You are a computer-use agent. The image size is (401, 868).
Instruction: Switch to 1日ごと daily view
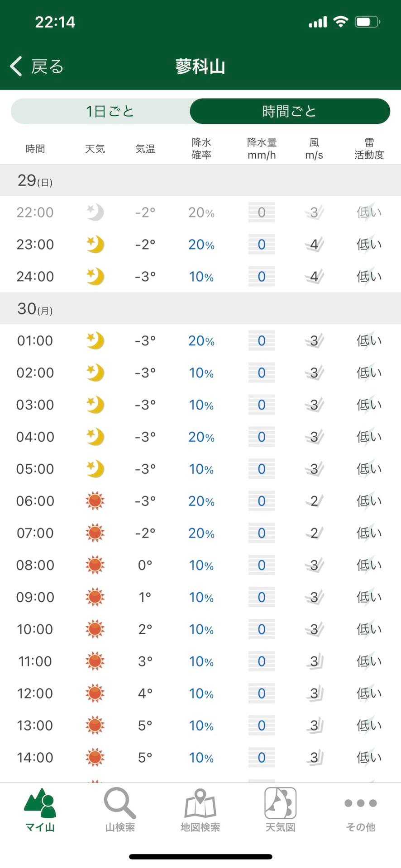coord(110,111)
